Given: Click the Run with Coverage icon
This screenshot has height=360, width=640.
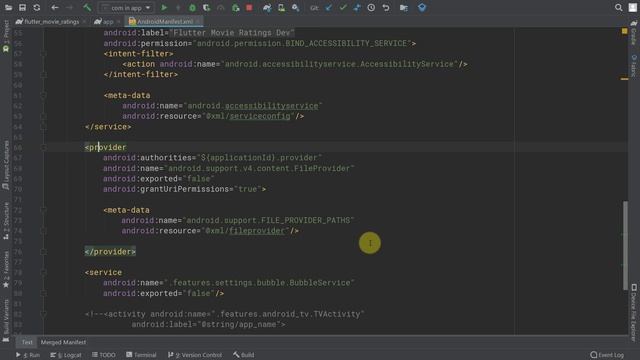Looking at the screenshot, I should click(x=207, y=8).
